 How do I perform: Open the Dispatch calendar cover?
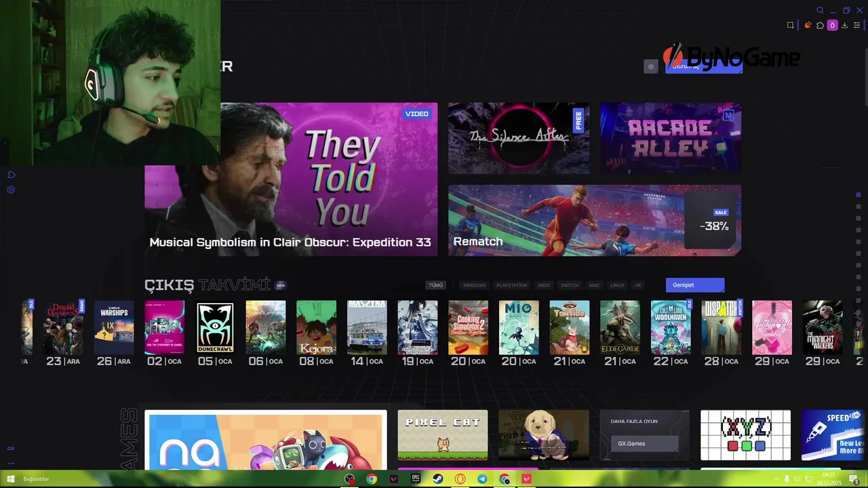722,327
